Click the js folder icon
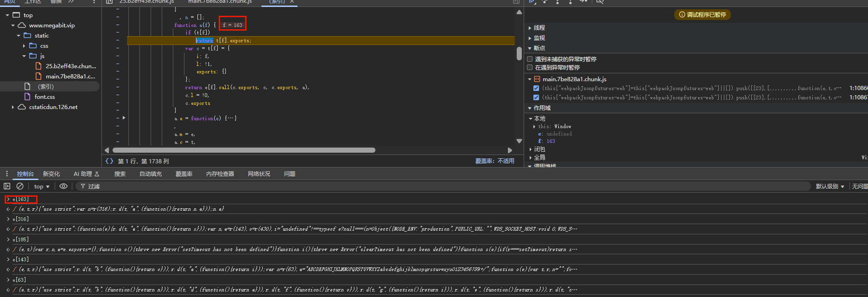Image resolution: width=868 pixels, height=297 pixels. (x=33, y=56)
